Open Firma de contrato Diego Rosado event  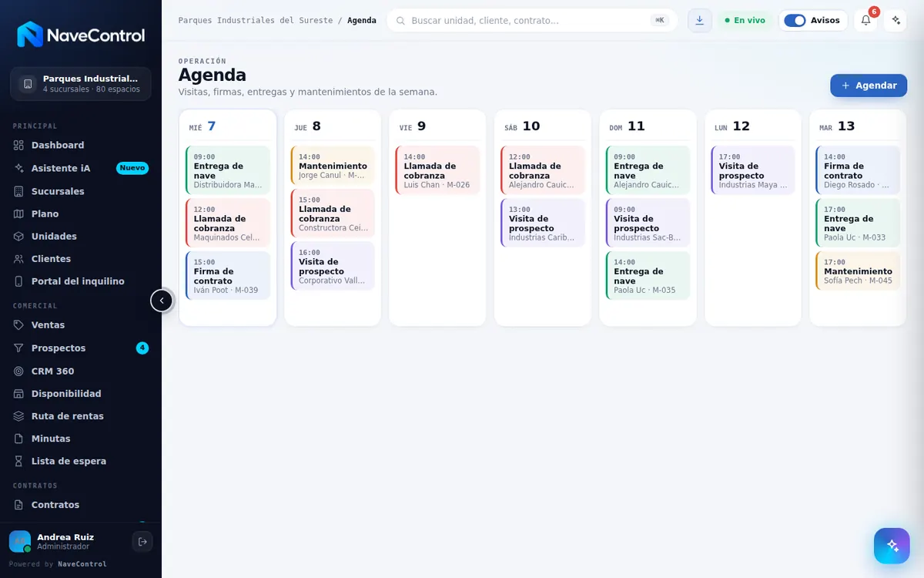click(x=859, y=170)
